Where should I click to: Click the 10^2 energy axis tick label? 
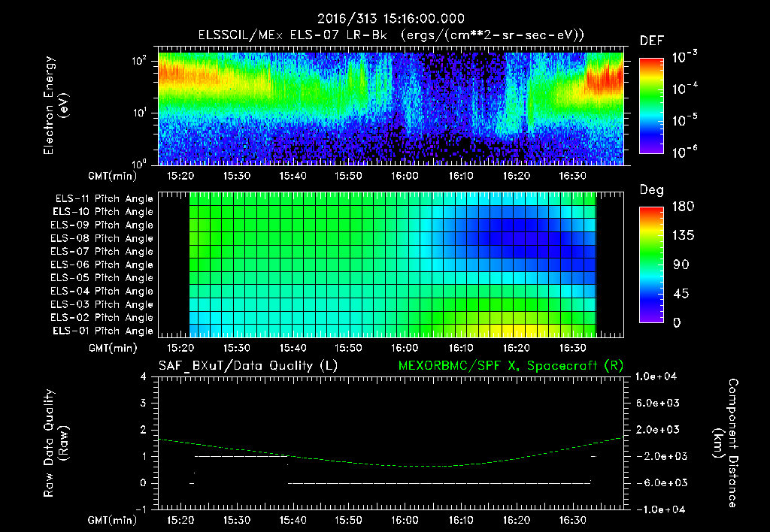[140, 61]
